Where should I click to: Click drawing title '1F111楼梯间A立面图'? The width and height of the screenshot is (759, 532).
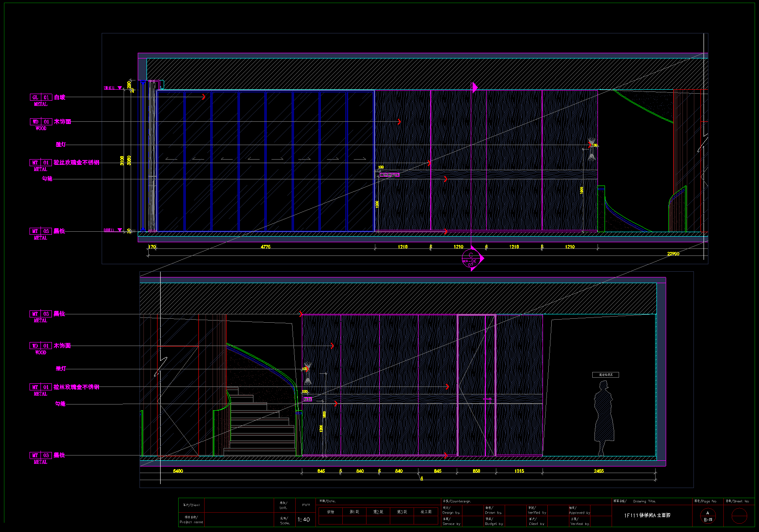(x=647, y=515)
